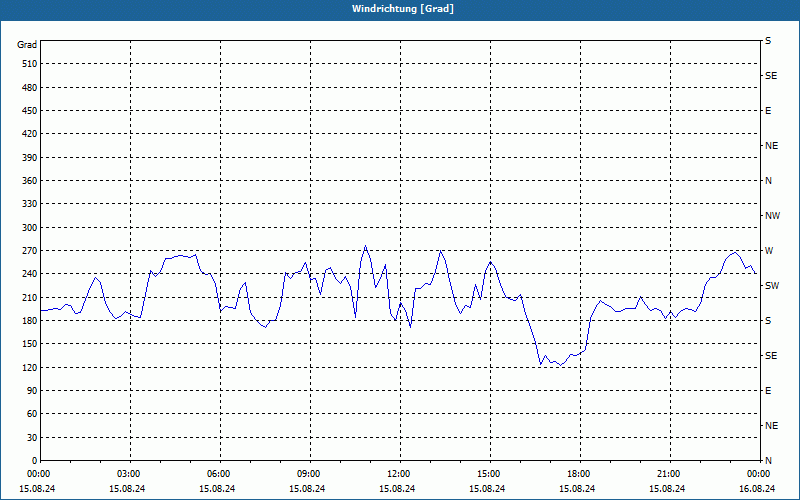Click the 450 y-axis tick label
Viewport: 800px width, 500px height.
[x=30, y=111]
